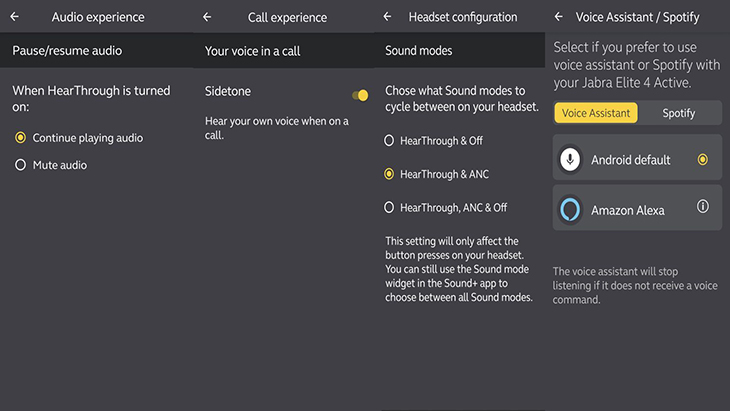Tap the Android default microphone icon
This screenshot has width=730, height=411.
[x=570, y=160]
